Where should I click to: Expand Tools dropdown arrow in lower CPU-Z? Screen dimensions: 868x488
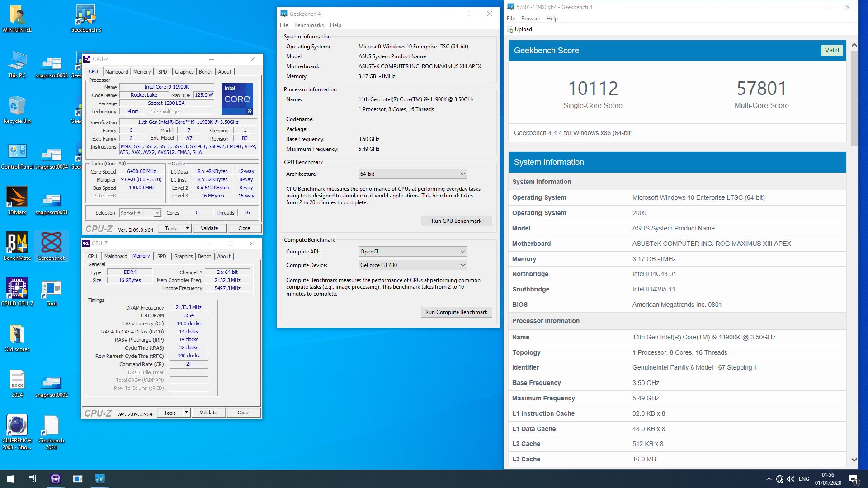pos(186,413)
